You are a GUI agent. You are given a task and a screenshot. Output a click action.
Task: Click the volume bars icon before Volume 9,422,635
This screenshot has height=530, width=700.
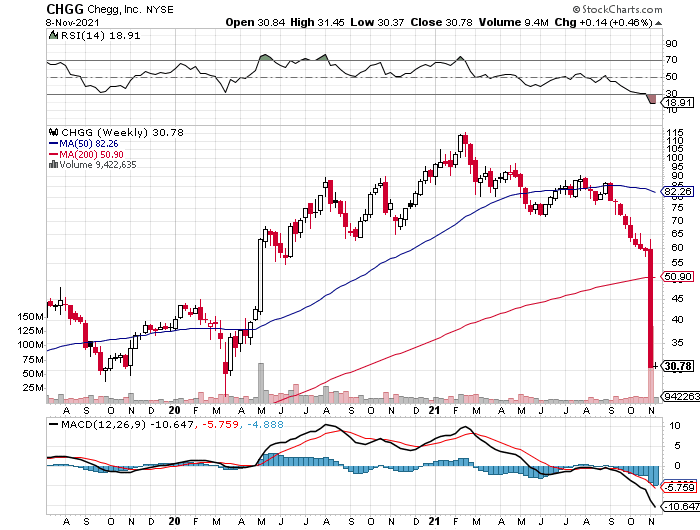click(x=53, y=164)
